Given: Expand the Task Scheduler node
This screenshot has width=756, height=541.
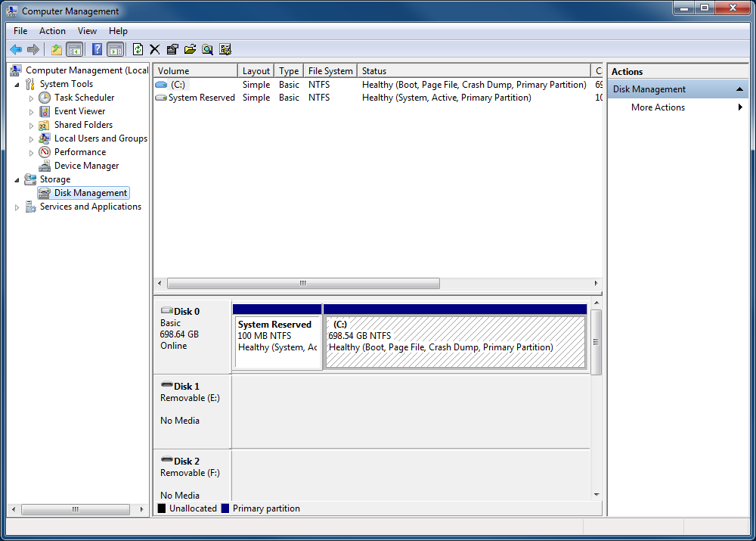Looking at the screenshot, I should click(x=31, y=98).
